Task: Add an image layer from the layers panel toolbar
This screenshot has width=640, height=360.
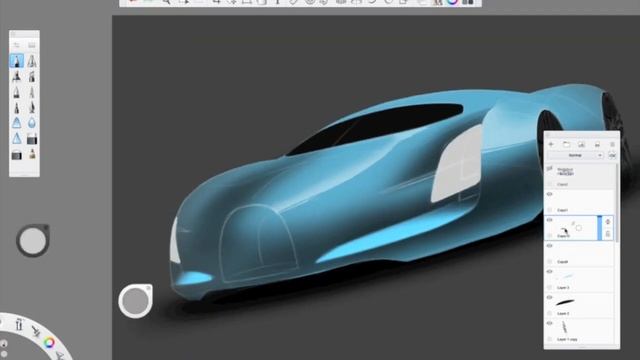Action: tap(582, 144)
